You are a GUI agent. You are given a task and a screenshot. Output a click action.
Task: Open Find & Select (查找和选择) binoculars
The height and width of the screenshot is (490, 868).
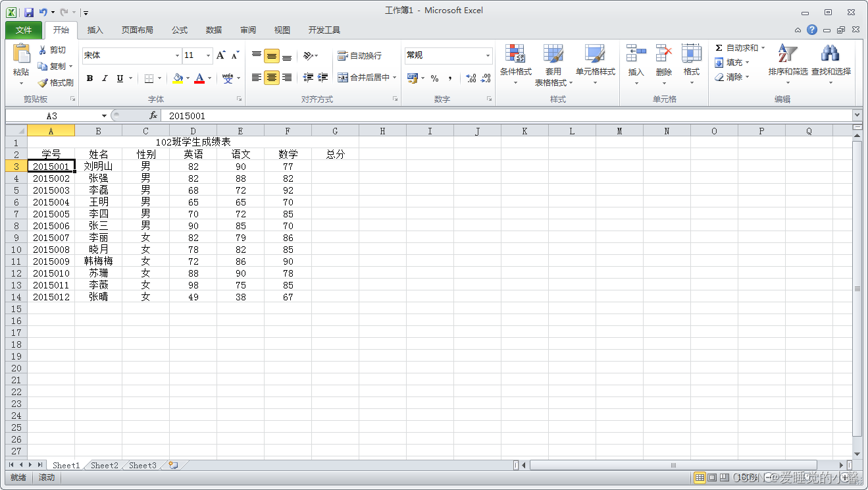(830, 65)
